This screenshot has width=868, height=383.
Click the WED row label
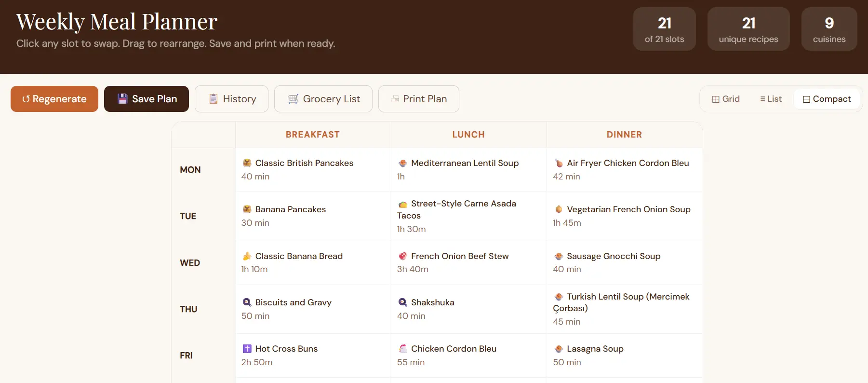coord(190,263)
